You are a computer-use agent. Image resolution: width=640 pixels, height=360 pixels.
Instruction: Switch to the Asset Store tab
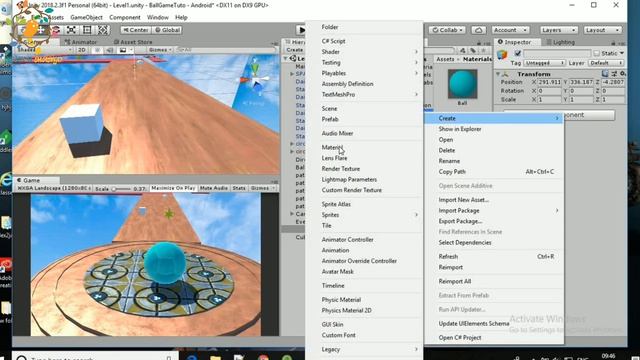click(x=133, y=42)
